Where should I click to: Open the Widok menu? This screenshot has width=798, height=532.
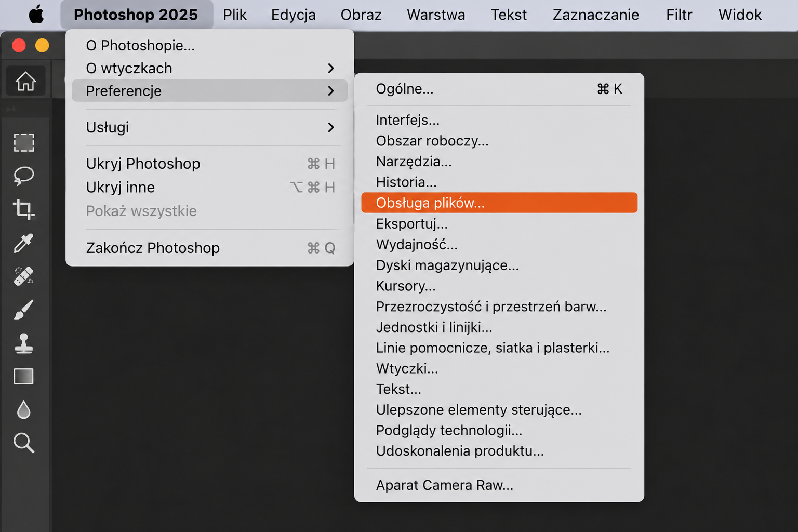pos(740,15)
